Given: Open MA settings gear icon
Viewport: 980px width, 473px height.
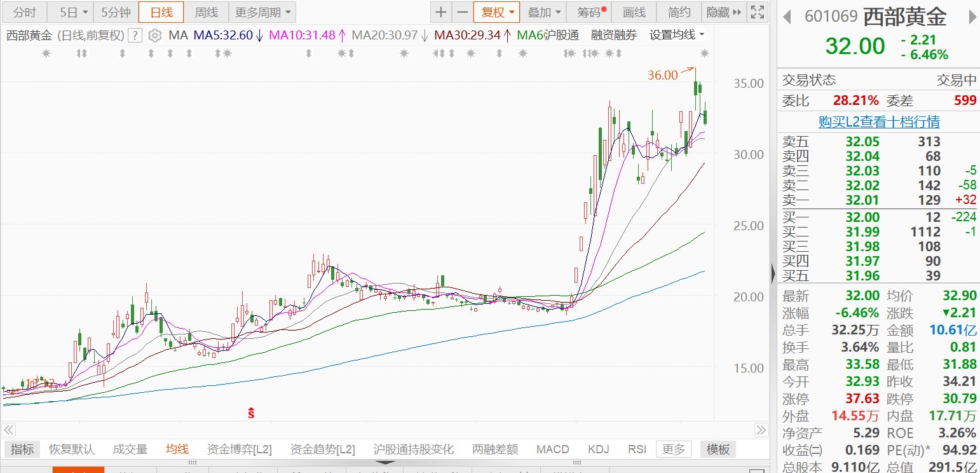Looking at the screenshot, I should tap(154, 36).
